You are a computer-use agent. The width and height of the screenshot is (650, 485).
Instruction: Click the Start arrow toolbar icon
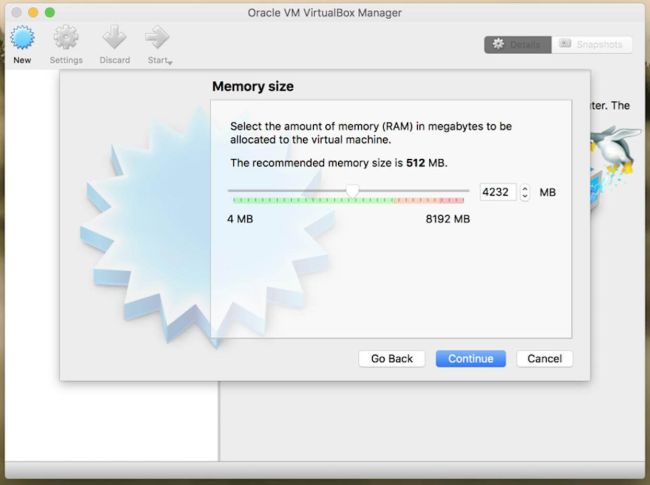pyautogui.click(x=157, y=38)
